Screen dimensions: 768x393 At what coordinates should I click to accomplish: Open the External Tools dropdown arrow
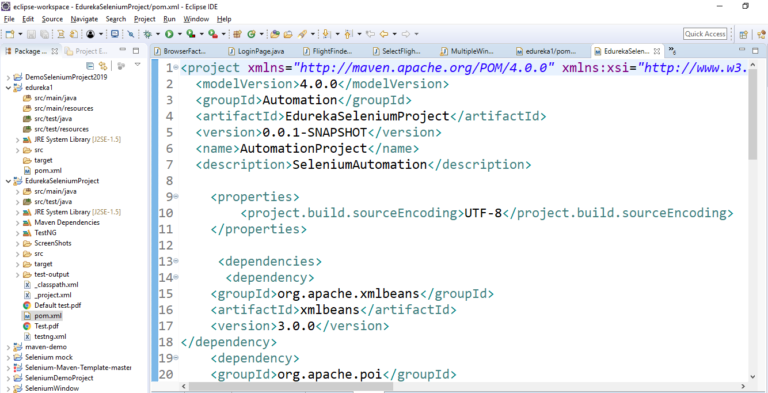[223, 34]
